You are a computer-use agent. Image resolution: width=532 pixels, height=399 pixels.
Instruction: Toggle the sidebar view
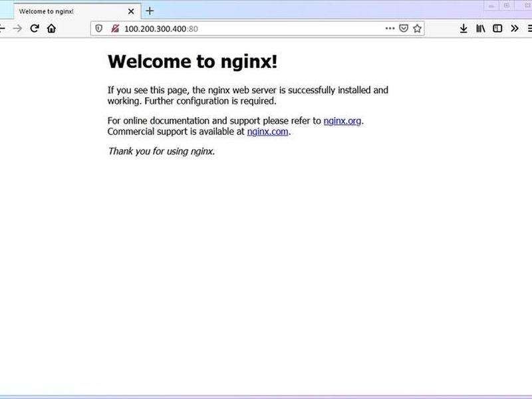pyautogui.click(x=497, y=29)
